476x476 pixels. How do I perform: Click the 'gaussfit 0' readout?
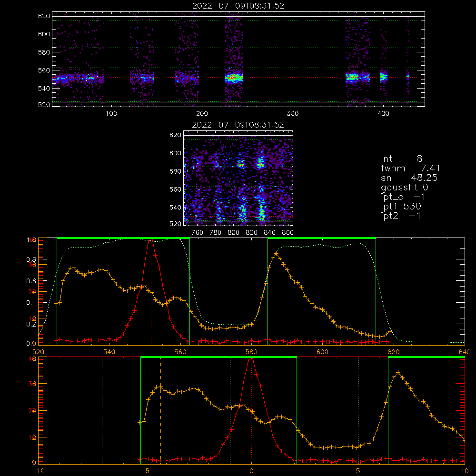click(x=405, y=187)
